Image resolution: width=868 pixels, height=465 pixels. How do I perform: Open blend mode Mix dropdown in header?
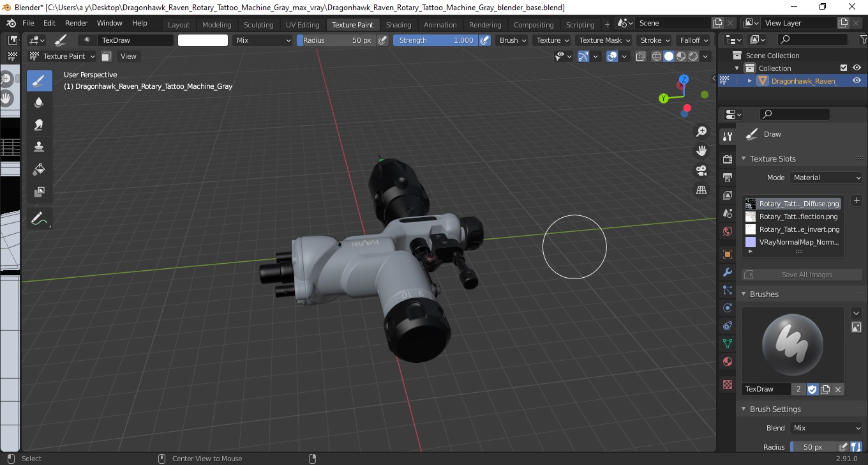point(262,40)
